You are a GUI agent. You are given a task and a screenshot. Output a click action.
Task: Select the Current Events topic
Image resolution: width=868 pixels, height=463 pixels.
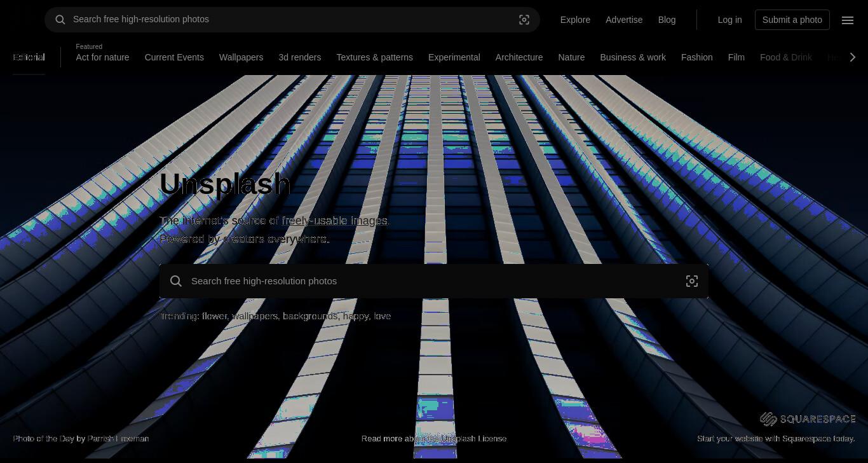174,57
